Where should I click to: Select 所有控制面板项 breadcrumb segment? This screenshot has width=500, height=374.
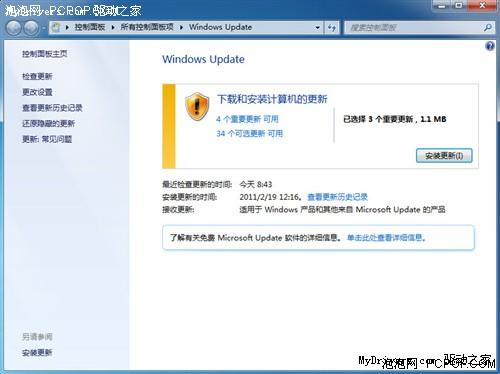tap(147, 27)
